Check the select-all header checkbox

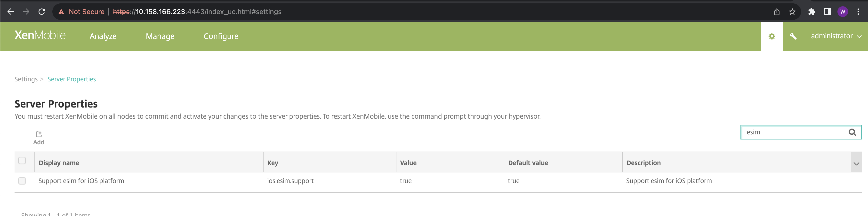[x=22, y=161]
